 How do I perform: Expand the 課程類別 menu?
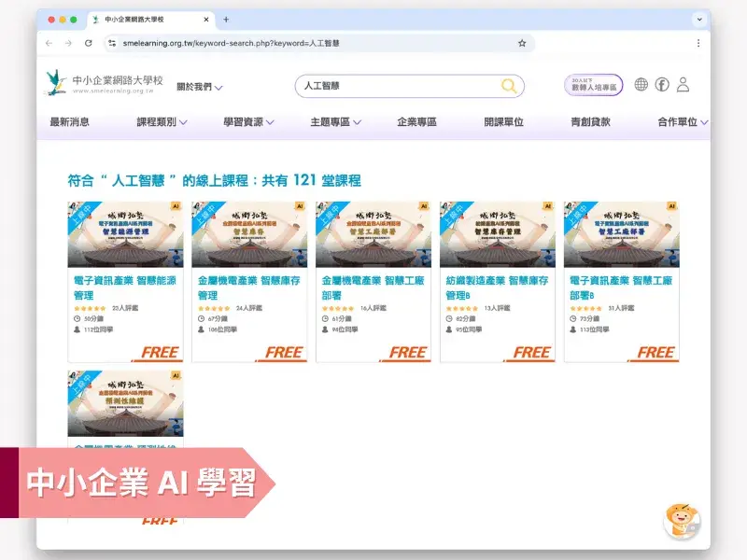point(162,122)
